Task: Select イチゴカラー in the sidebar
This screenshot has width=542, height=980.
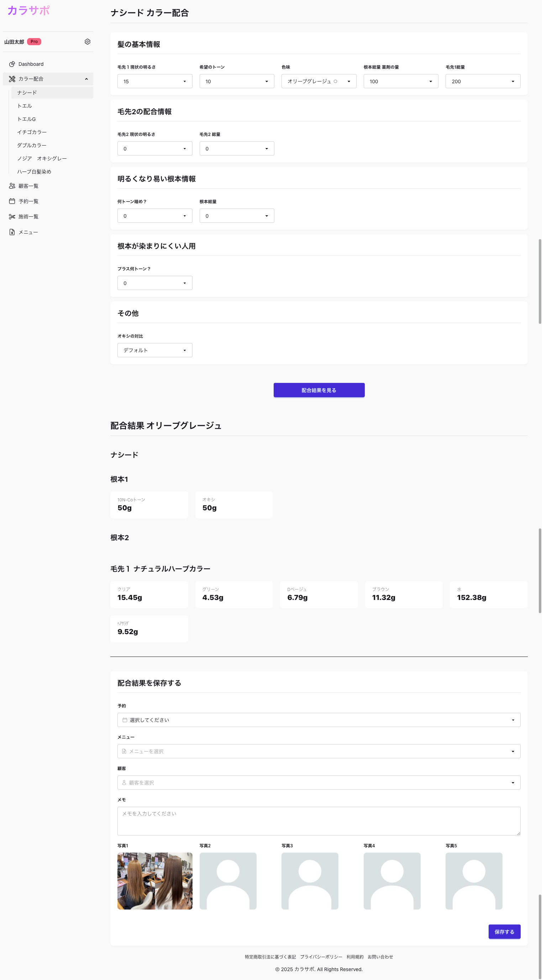Action: click(52, 132)
